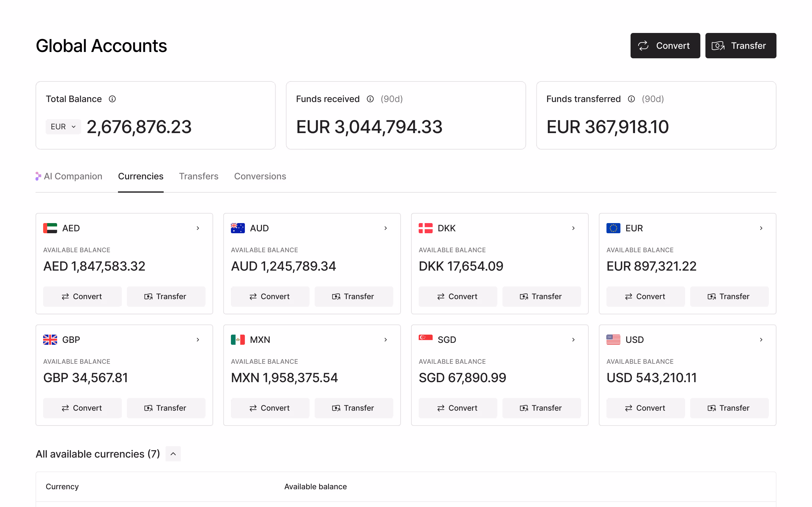Open the EUR total balance currency dropdown

(63, 127)
